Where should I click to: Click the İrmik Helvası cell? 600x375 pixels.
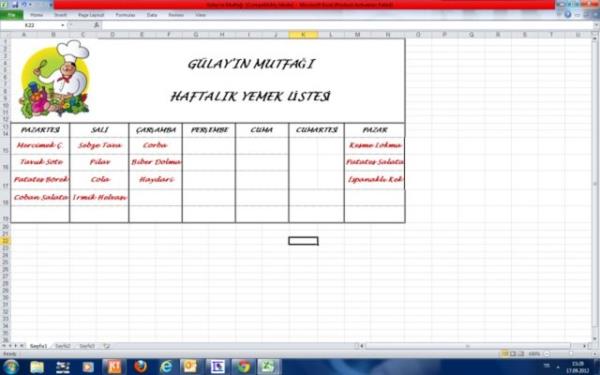point(99,197)
